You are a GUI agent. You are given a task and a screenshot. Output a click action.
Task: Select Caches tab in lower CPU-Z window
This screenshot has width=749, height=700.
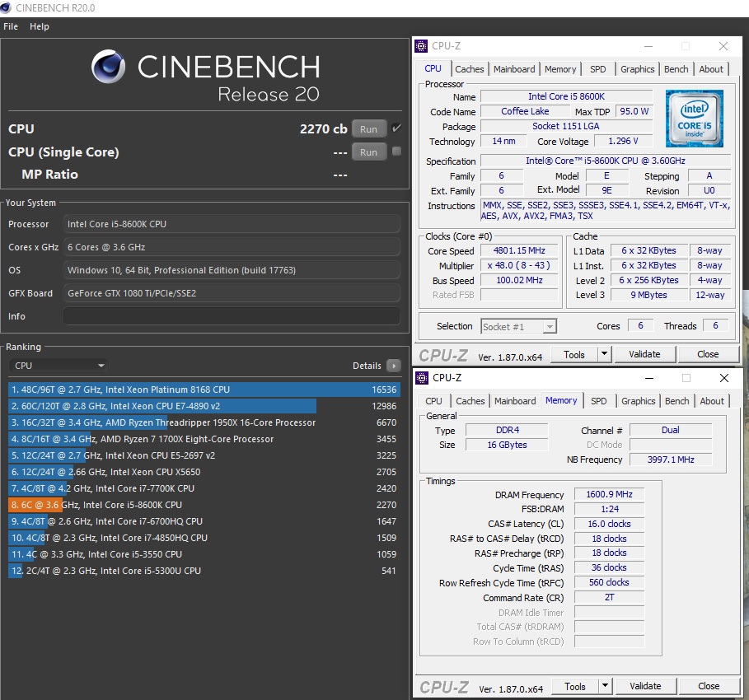[470, 401]
